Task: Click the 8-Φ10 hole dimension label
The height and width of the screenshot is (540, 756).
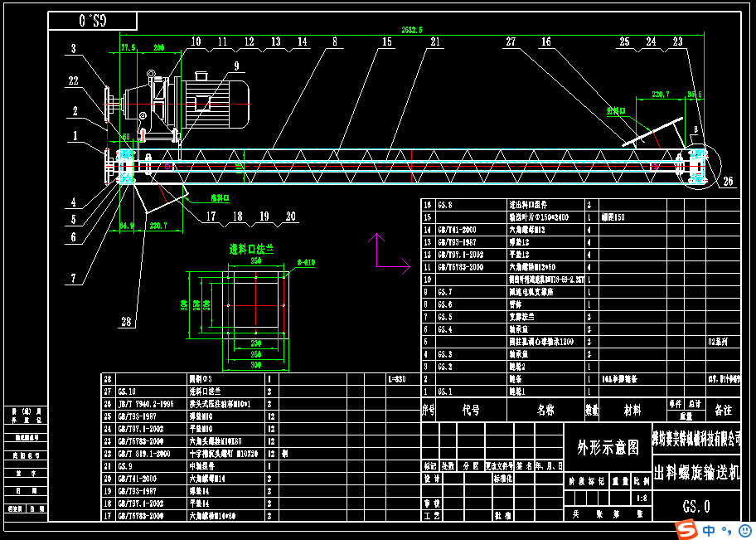Action: coord(306,263)
